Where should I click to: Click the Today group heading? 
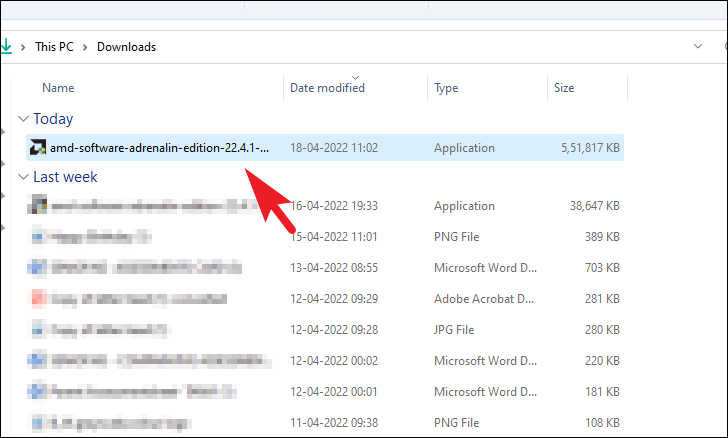coord(53,119)
